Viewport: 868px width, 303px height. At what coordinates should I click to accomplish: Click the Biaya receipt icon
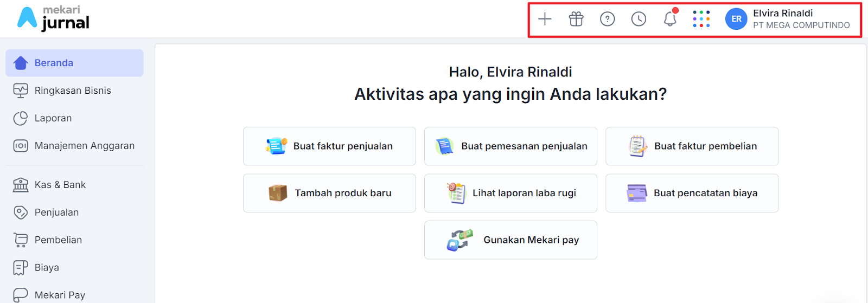click(x=21, y=268)
